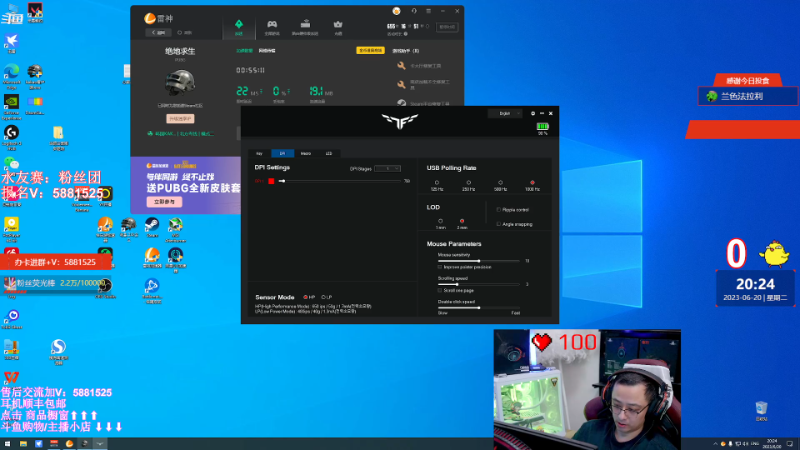Open the WeChat desktop icon
The height and width of the screenshot is (450, 800).
pos(11,163)
